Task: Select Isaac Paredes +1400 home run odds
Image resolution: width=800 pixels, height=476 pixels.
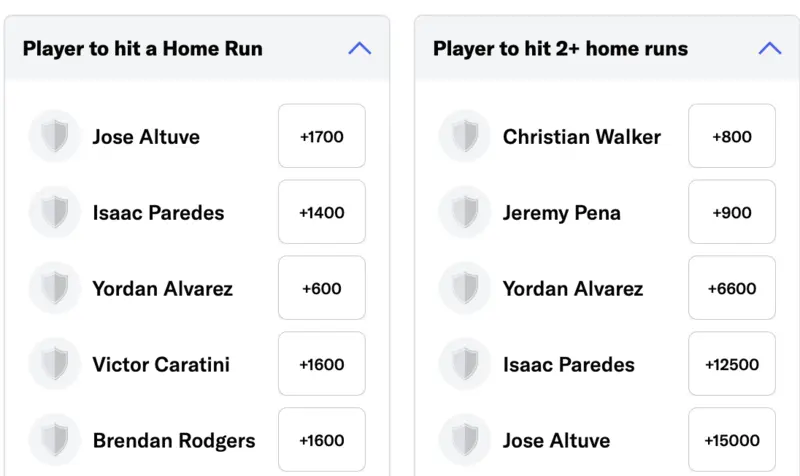Action: (x=321, y=212)
